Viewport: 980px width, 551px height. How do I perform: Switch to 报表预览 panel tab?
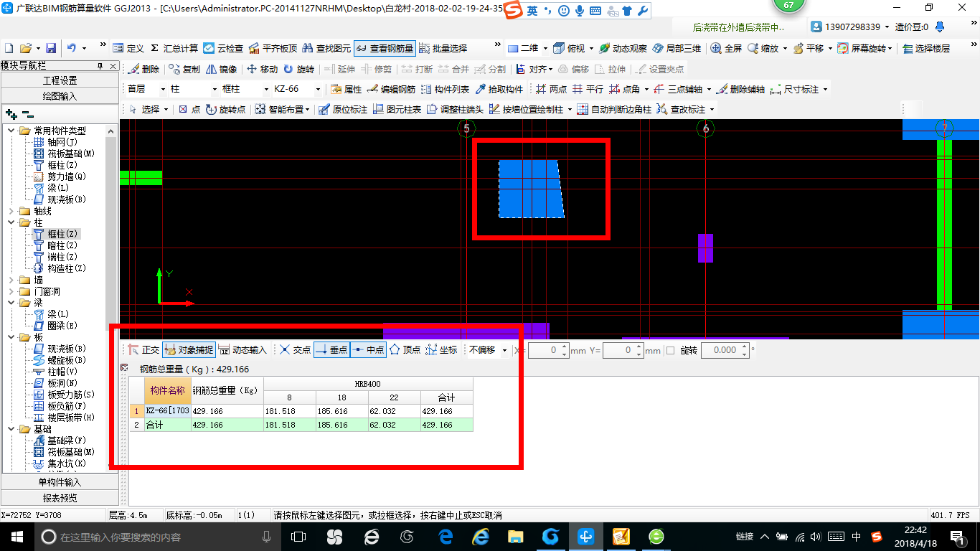60,497
